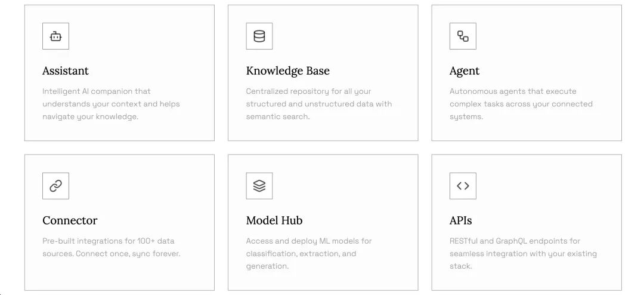Click the APIs description about GraphQL endpoints
This screenshot has height=295, width=644.
click(x=523, y=253)
